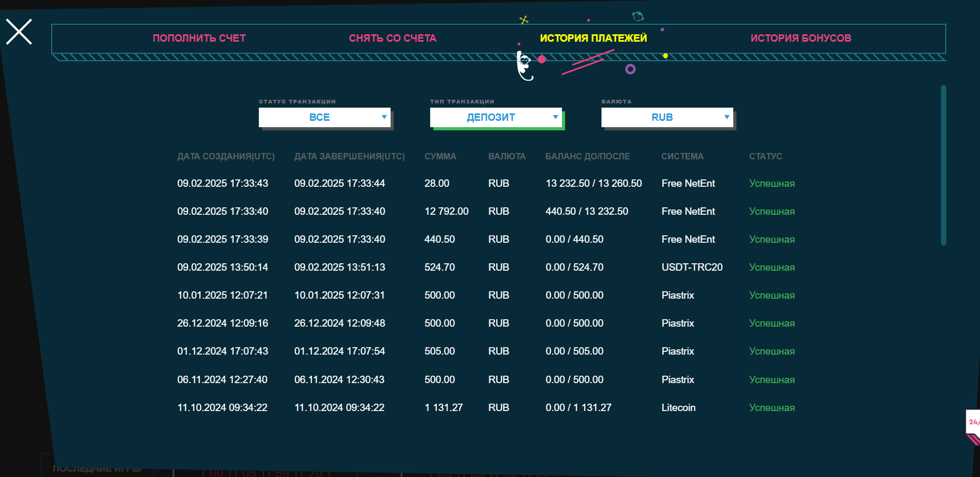
Task: Select creation date 10.01.2025 12:07:21
Action: point(222,295)
